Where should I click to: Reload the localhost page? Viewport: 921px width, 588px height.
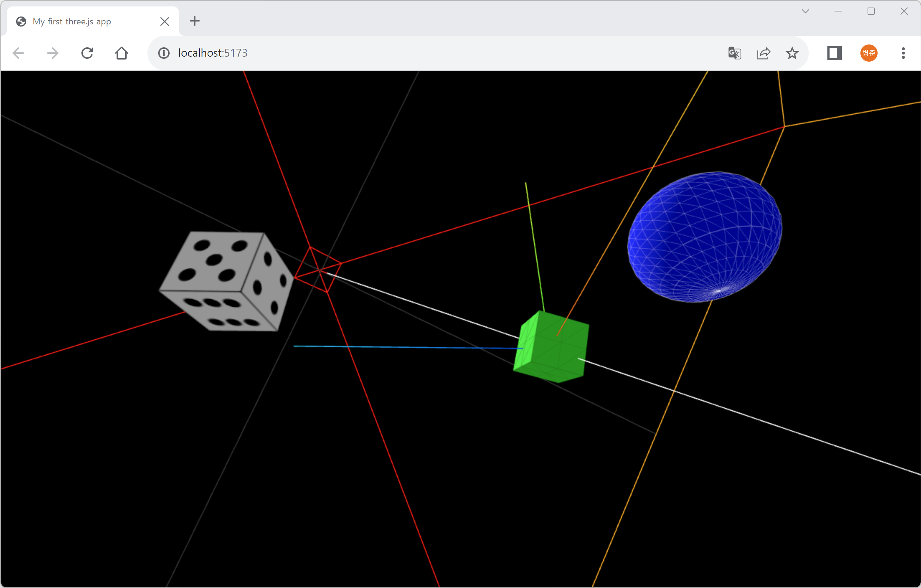[87, 53]
